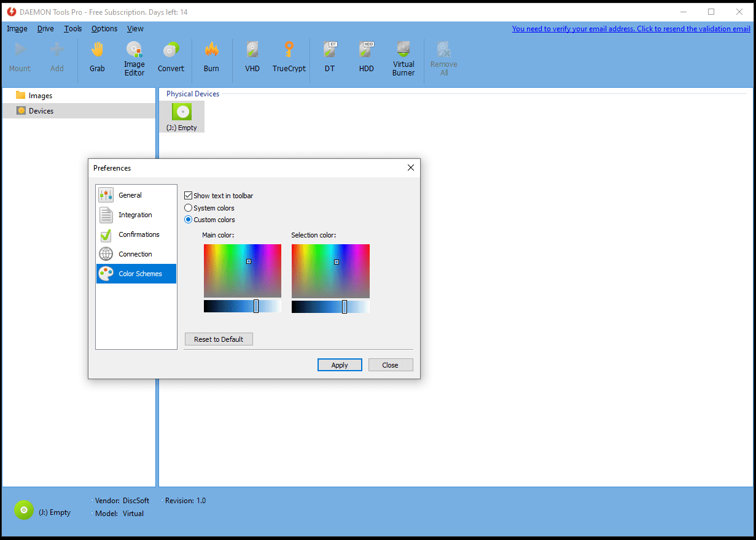The height and width of the screenshot is (540, 756).
Task: Open the TrueCrypt tool
Action: (289, 57)
